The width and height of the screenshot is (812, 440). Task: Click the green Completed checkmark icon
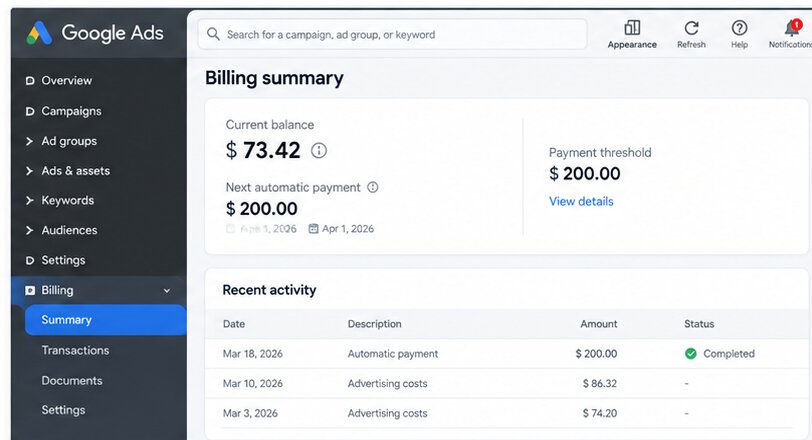click(x=690, y=354)
